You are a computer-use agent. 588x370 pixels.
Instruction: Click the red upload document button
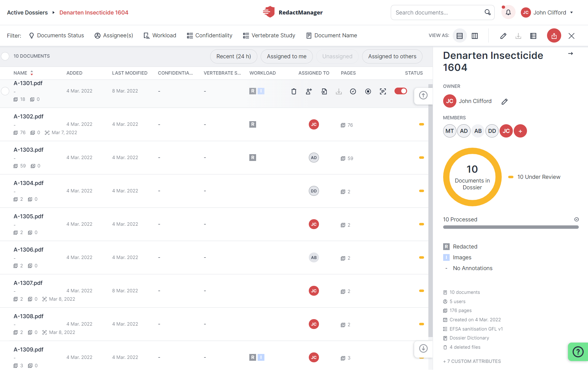pyautogui.click(x=554, y=36)
